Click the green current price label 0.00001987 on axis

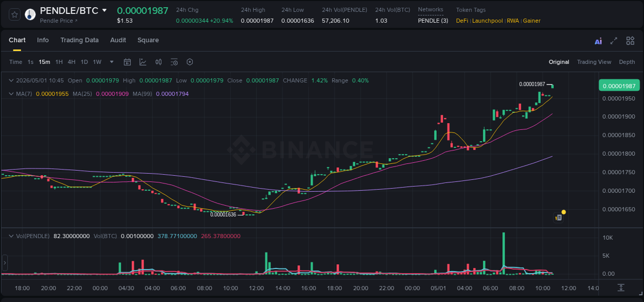click(x=619, y=86)
